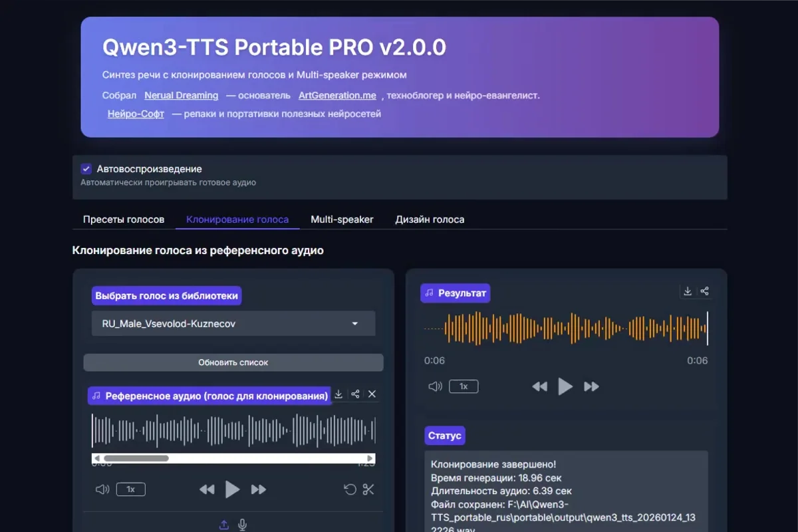Fast-forward the result audio
Screen dimensions: 798x532
[x=591, y=386]
